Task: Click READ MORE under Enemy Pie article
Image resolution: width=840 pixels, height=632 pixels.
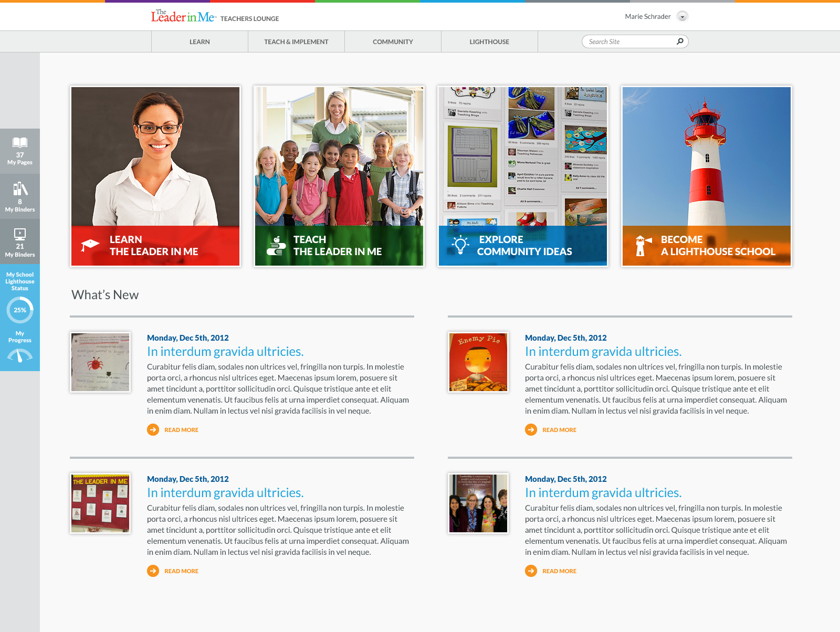Action: [559, 430]
